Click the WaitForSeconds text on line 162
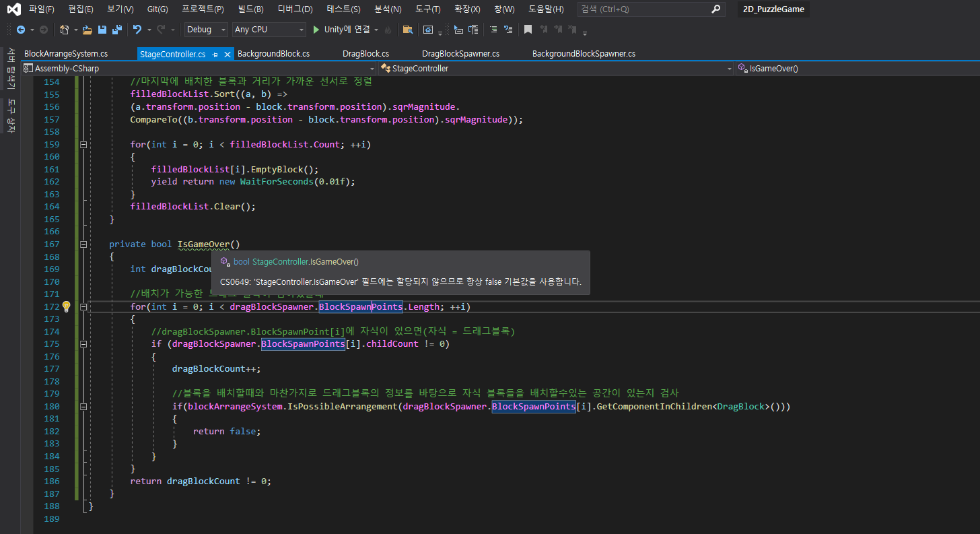Viewport: 980px width, 534px height. point(277,182)
